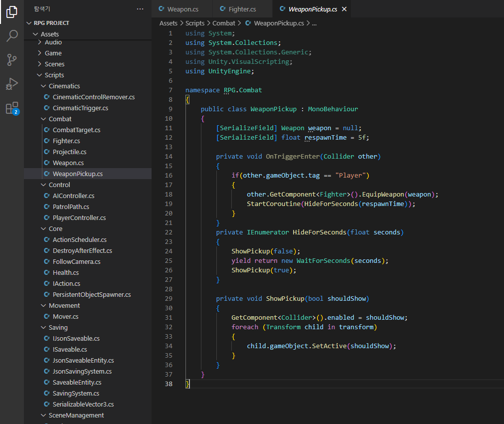This screenshot has height=424, width=504.
Task: Click the Scripts breadcrumb segment
Action: click(x=195, y=23)
